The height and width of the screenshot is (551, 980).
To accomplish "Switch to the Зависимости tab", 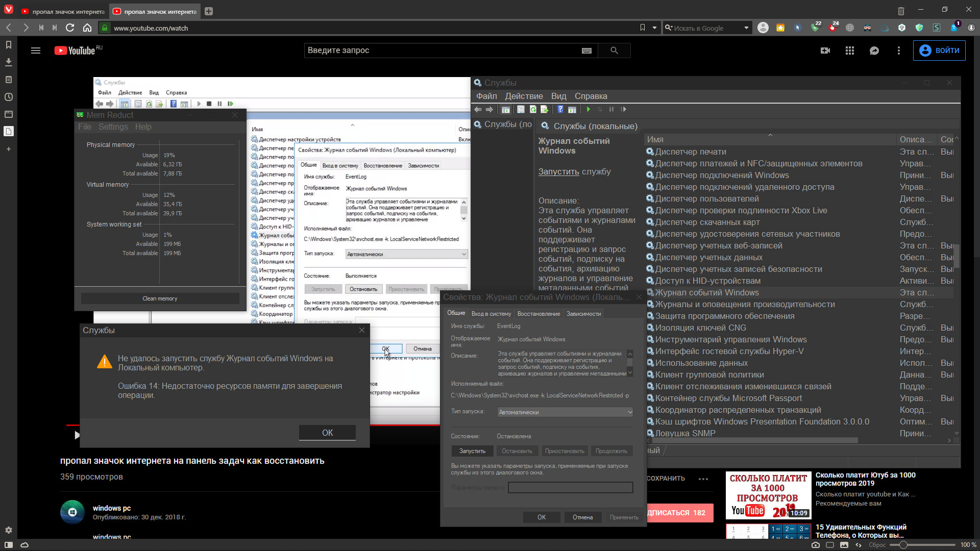I will [583, 314].
